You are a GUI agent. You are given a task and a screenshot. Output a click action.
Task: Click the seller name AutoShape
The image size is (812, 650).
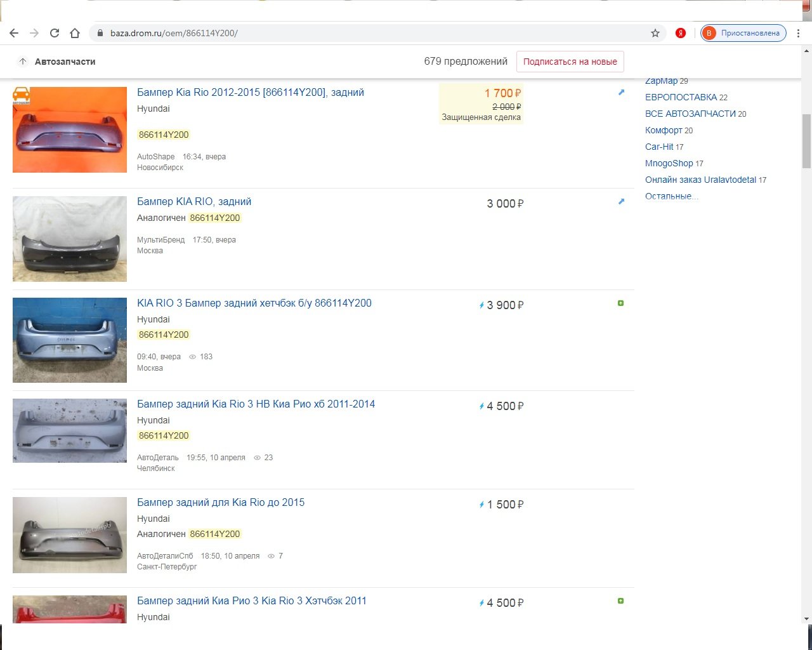pos(156,157)
